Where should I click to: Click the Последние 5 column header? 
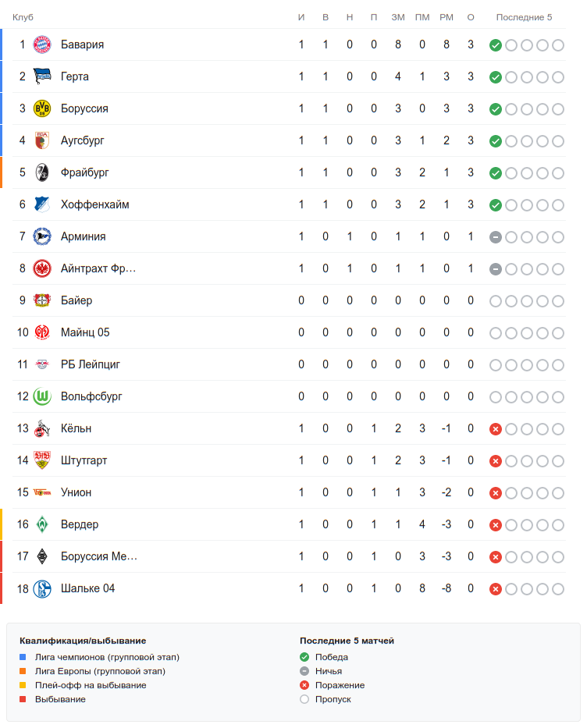(524, 17)
